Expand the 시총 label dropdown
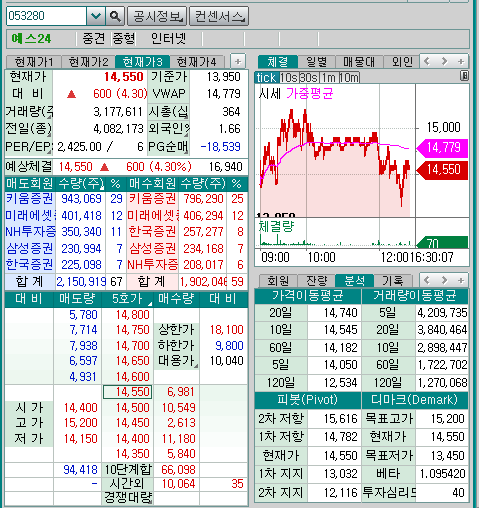The width and height of the screenshot is (479, 508). coord(186,117)
